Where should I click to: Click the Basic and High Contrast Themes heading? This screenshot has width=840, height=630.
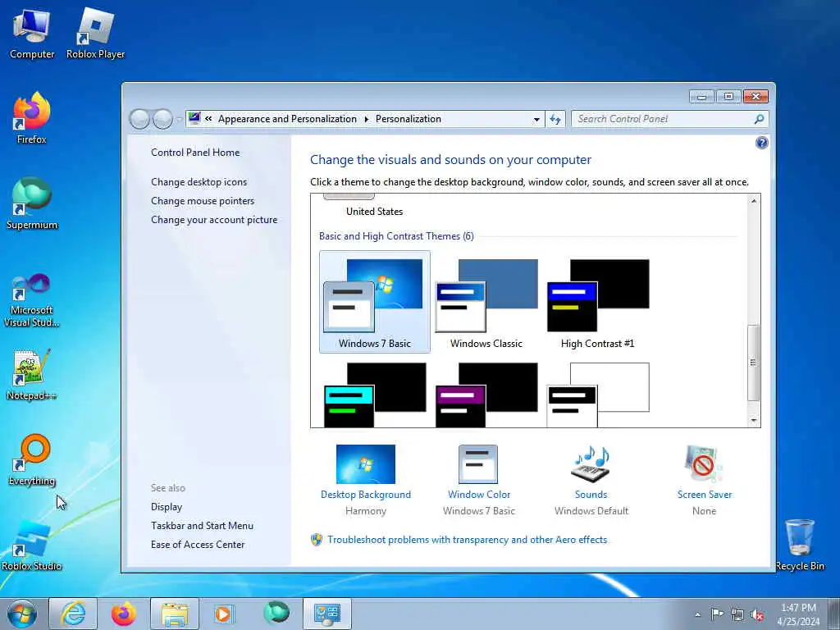[x=396, y=236]
